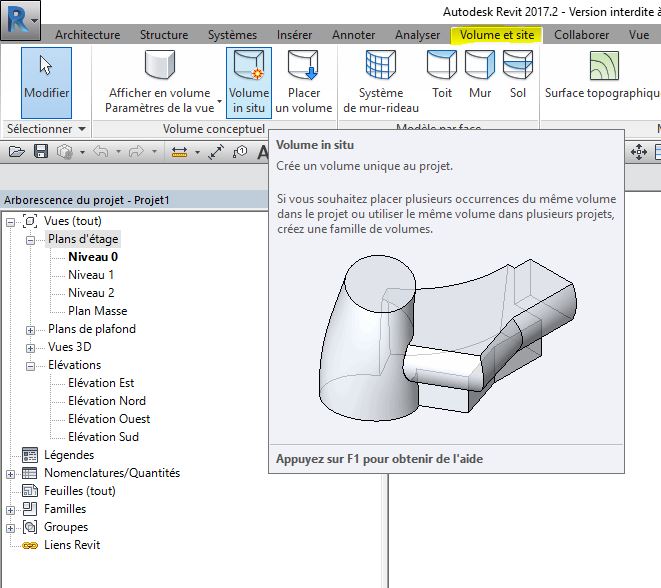This screenshot has width=661, height=588.
Task: Collapse the Elévations node
Action: [30, 366]
